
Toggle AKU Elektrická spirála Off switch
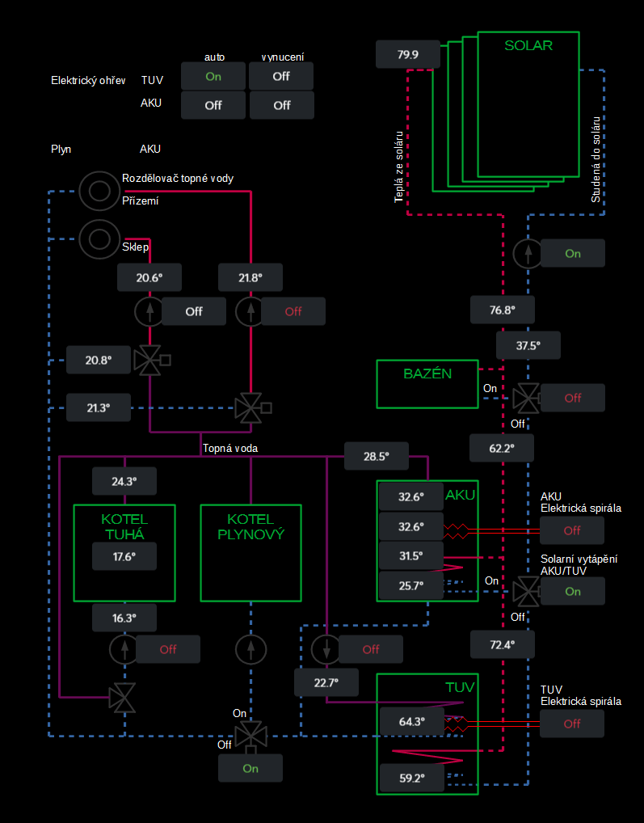572,530
